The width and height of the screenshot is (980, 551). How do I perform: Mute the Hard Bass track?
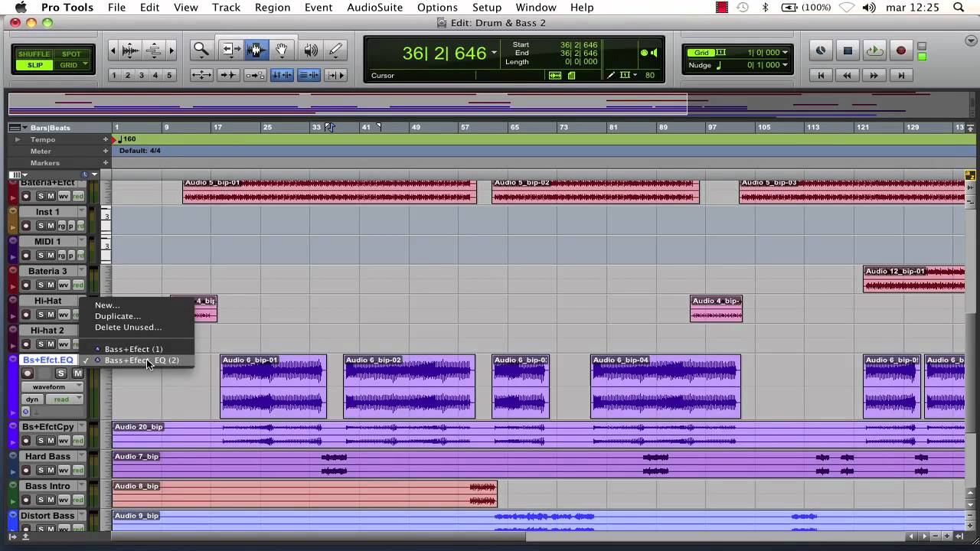point(51,471)
